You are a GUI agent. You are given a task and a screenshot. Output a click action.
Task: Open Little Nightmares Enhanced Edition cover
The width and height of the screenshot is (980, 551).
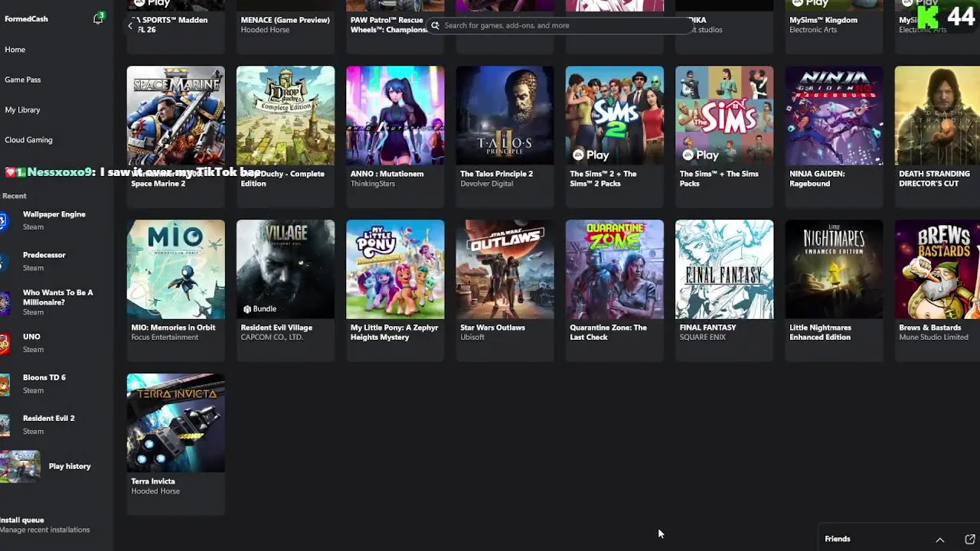[x=835, y=269]
